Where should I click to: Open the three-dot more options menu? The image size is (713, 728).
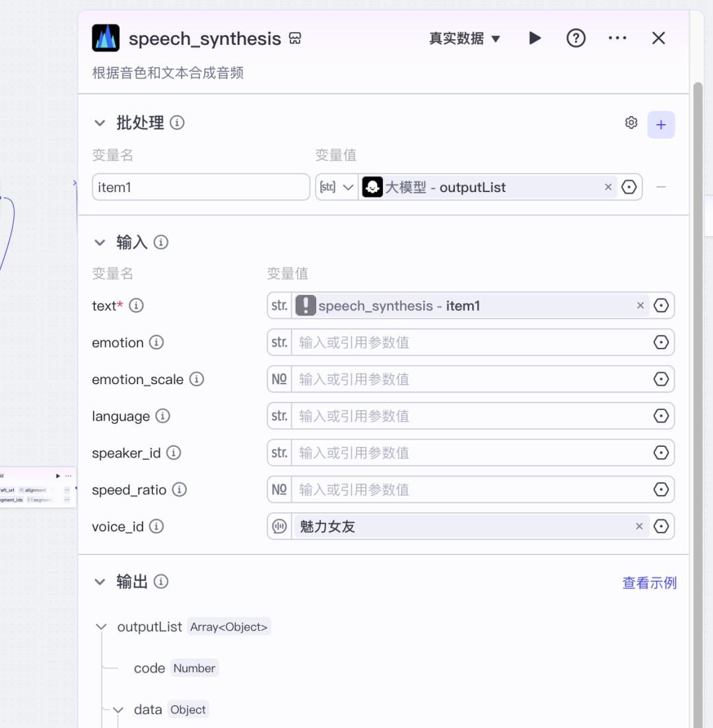[x=617, y=38]
